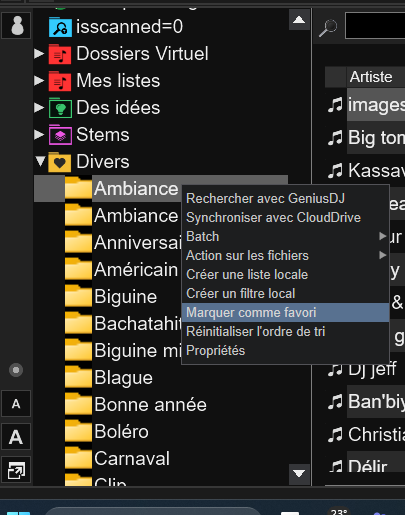This screenshot has width=405, height=515.
Task: Collapse the Divers folder tree
Action: pos(40,162)
